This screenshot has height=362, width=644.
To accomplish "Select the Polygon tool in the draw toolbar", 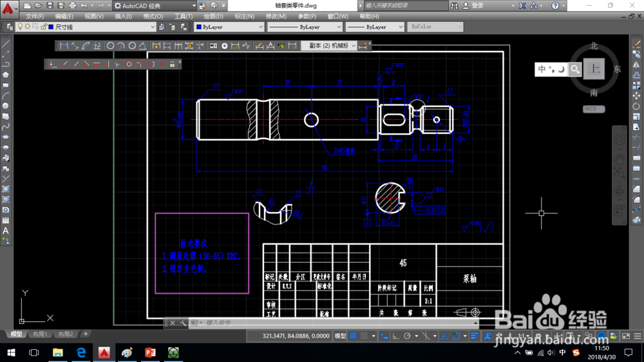I will click(6, 75).
